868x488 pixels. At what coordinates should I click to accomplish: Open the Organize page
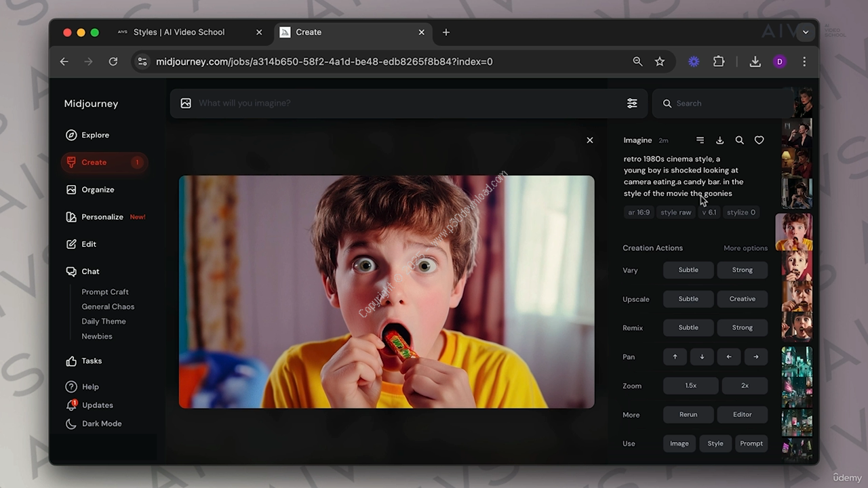(x=90, y=190)
